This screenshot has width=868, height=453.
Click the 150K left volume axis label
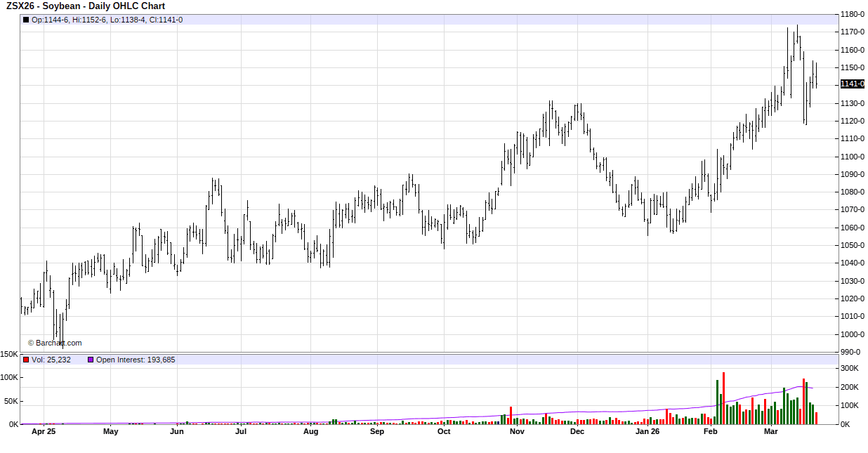point(9,355)
